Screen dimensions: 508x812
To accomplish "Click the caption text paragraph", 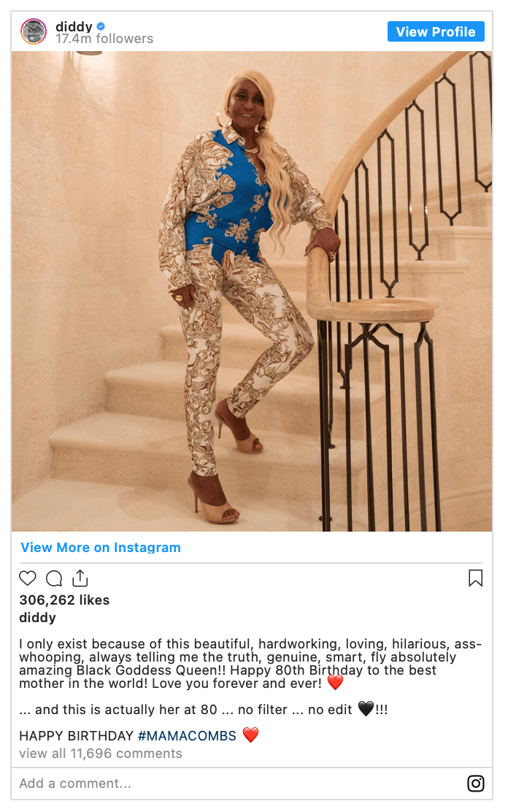I will point(250,664).
